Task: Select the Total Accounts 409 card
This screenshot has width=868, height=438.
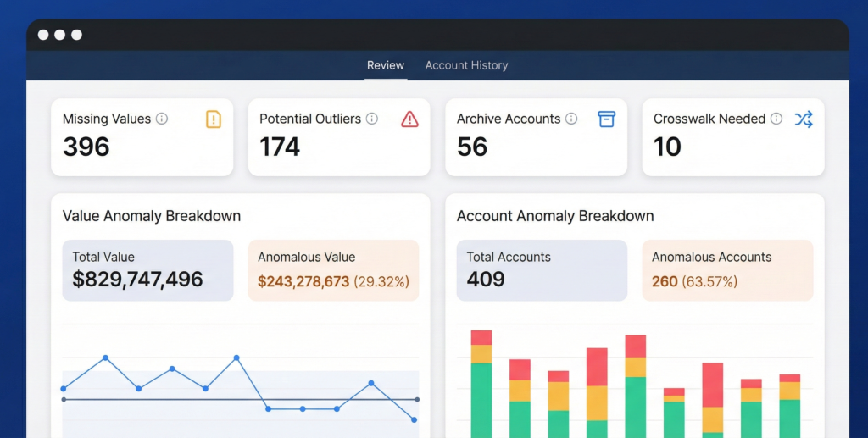Action: [542, 270]
